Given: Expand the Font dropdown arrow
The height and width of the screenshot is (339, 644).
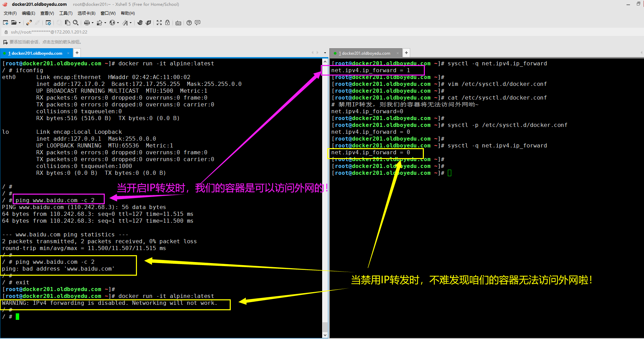Looking at the screenshot, I should click(131, 23).
